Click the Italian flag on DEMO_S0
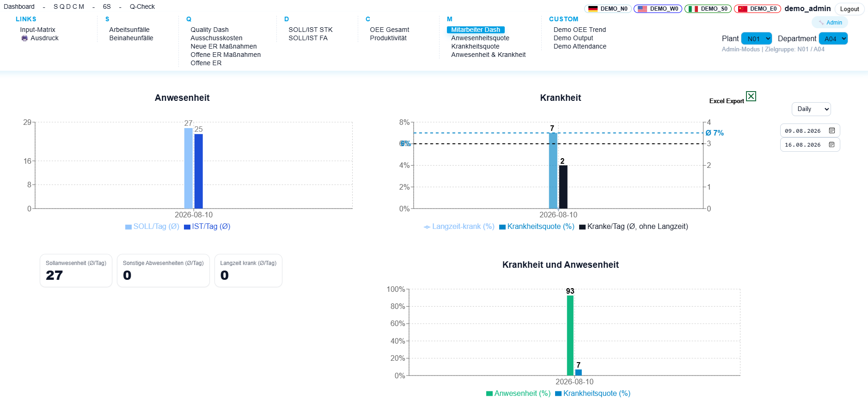The image size is (868, 413). [x=693, y=9]
